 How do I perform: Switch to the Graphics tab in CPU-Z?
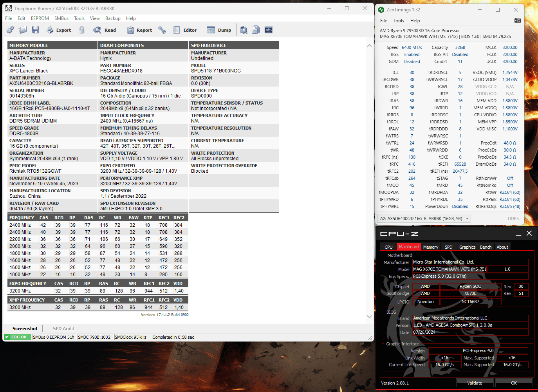(x=467, y=247)
